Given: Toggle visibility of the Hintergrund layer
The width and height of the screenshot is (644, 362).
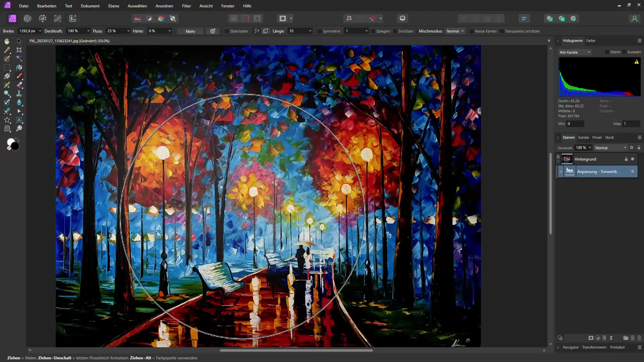Looking at the screenshot, I should click(633, 159).
